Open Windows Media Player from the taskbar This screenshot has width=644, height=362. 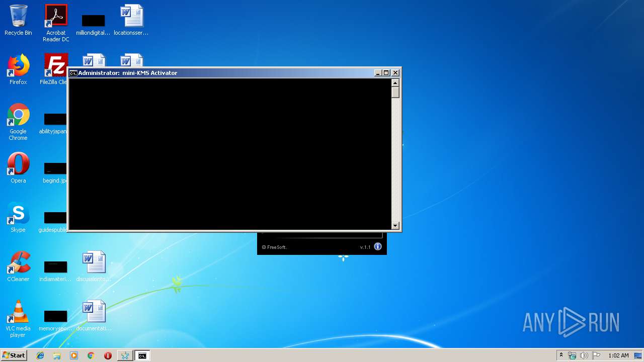(x=74, y=355)
